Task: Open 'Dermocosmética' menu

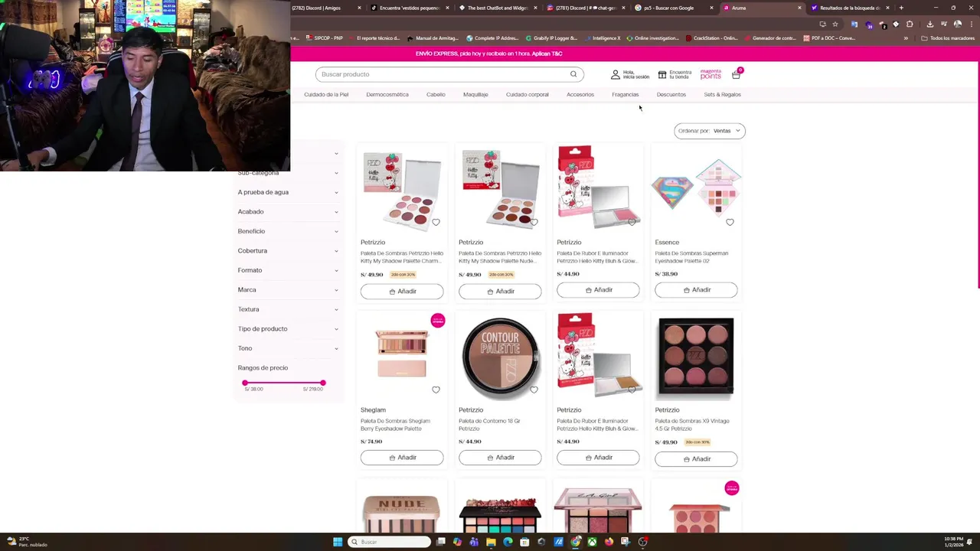Action: click(387, 94)
